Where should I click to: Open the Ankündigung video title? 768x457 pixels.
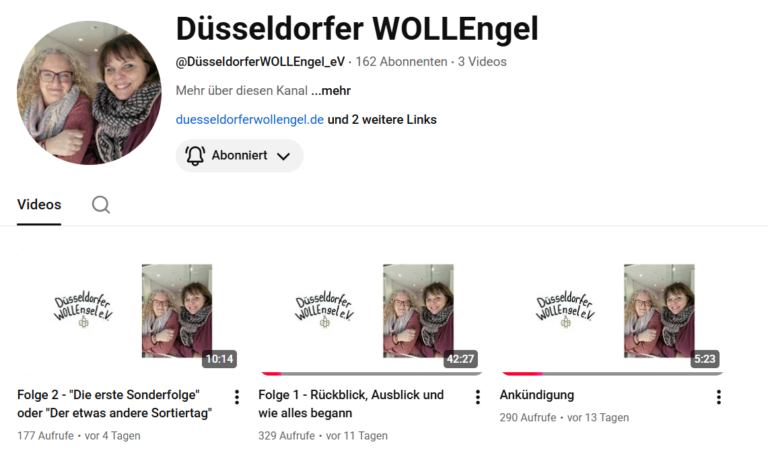pos(537,395)
